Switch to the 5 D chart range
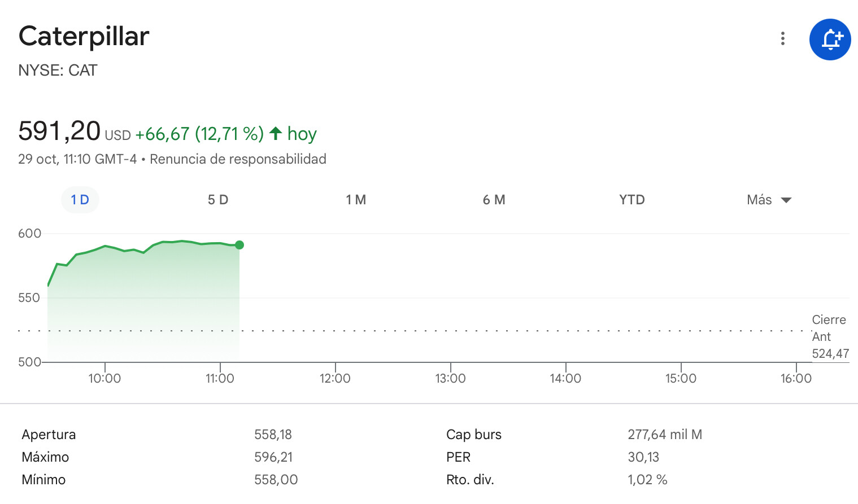The height and width of the screenshot is (504, 858). [217, 200]
